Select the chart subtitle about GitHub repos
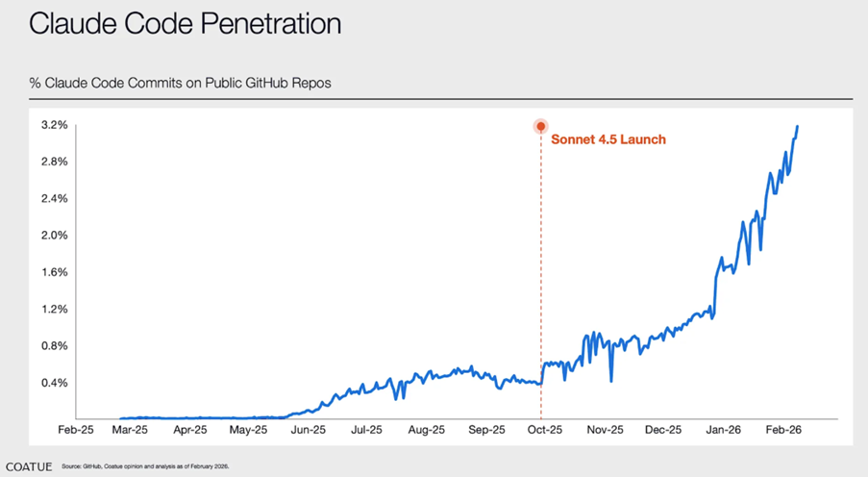868x477 pixels. (x=180, y=83)
